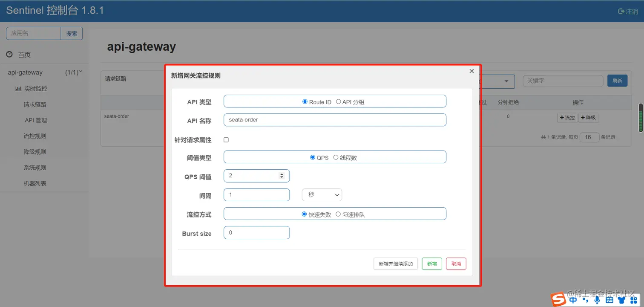644x307 pixels.
Task: Click the red 取消 button
Action: (456, 264)
